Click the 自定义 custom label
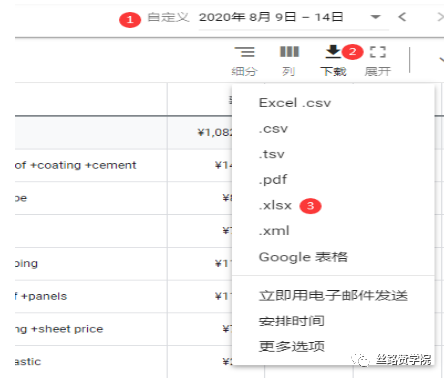The width and height of the screenshot is (444, 379). coord(168,17)
